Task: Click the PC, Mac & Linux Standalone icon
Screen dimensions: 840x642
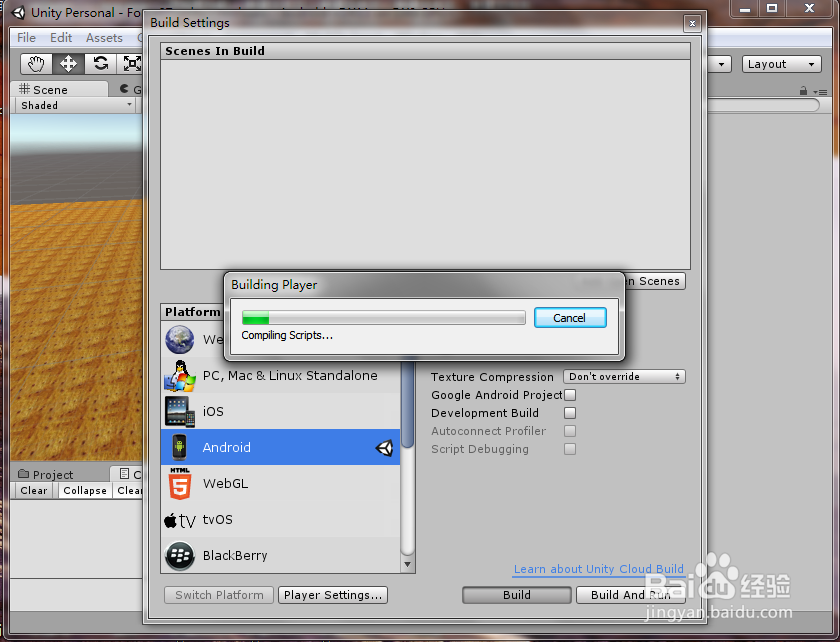Action: [x=180, y=376]
